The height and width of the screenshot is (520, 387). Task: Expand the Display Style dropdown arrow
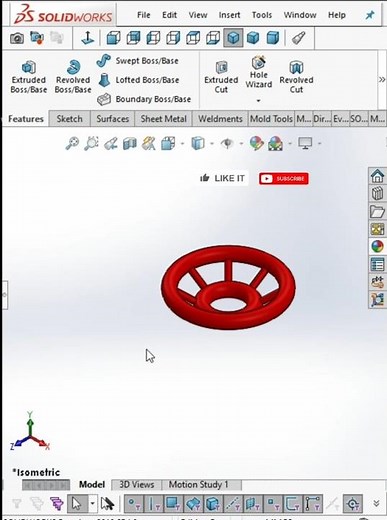[212, 144]
